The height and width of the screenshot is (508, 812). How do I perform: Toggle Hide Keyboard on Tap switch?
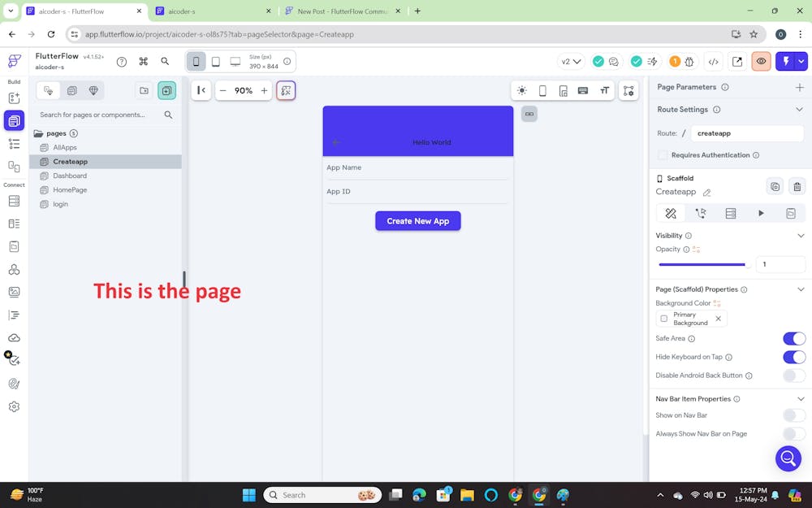[794, 357]
